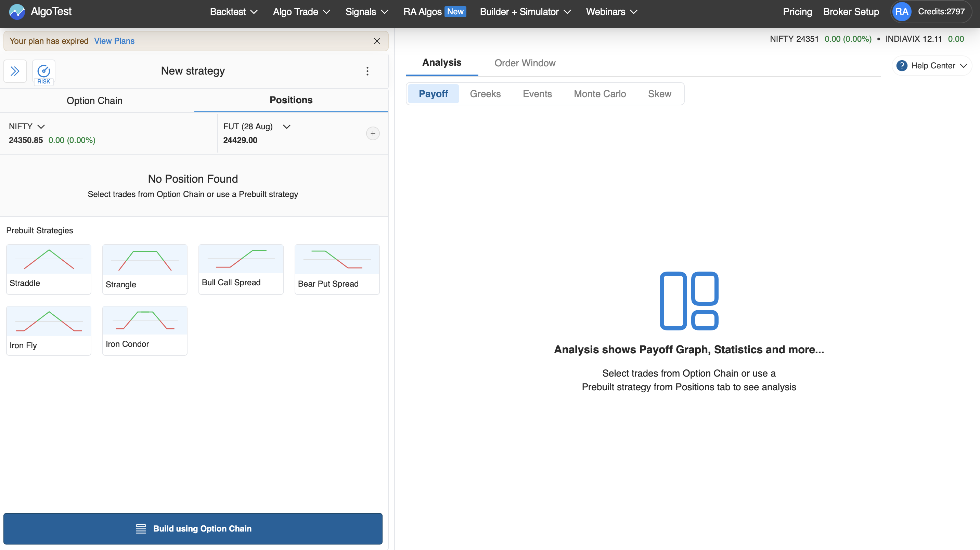
Task: Expand the Backtest menu
Action: pos(234,12)
